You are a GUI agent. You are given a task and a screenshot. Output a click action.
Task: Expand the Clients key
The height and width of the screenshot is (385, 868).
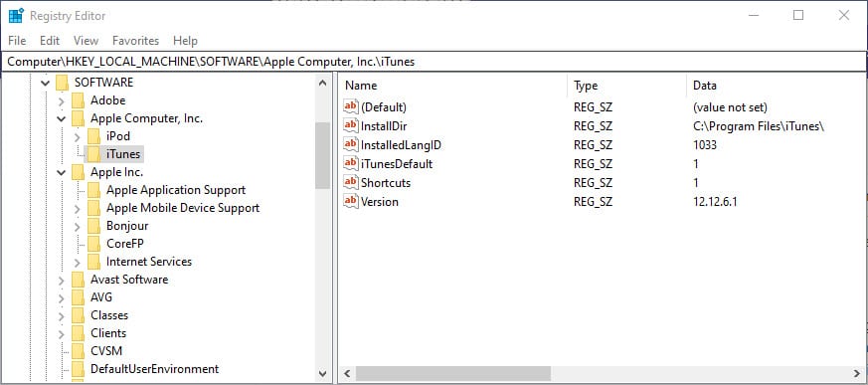pos(62,333)
